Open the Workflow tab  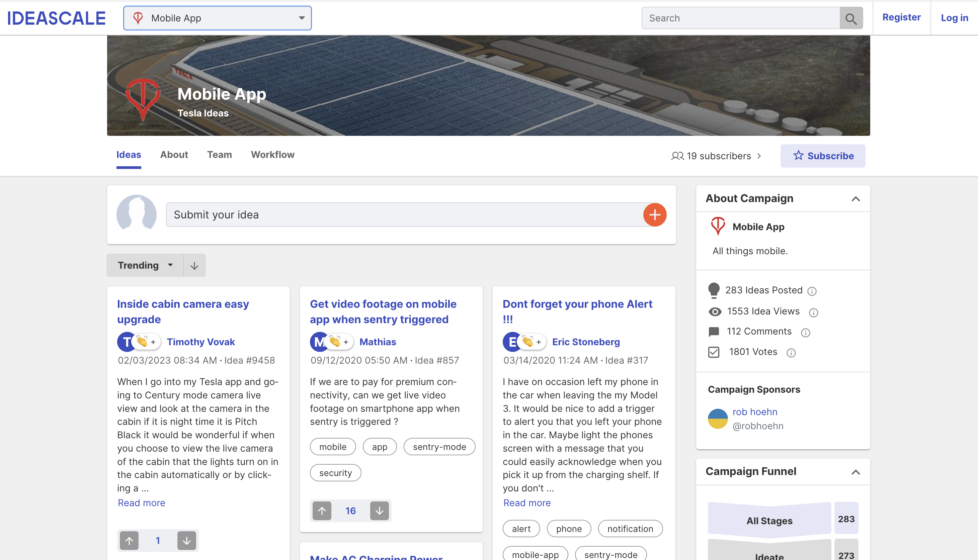(272, 155)
